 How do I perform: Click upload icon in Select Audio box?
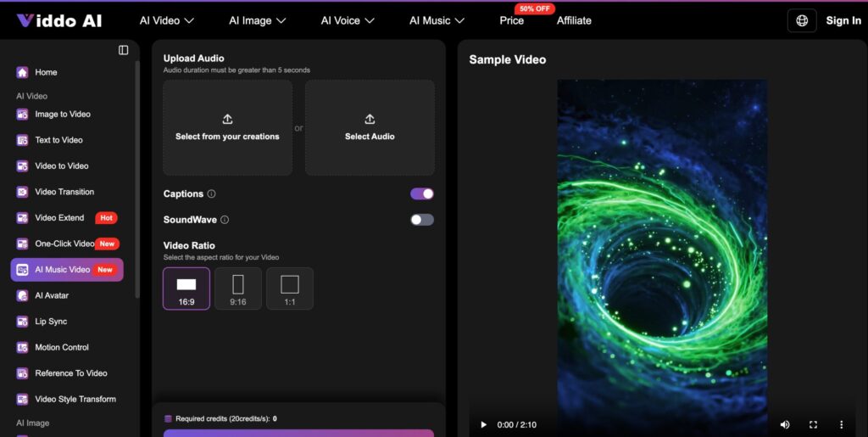pyautogui.click(x=370, y=119)
